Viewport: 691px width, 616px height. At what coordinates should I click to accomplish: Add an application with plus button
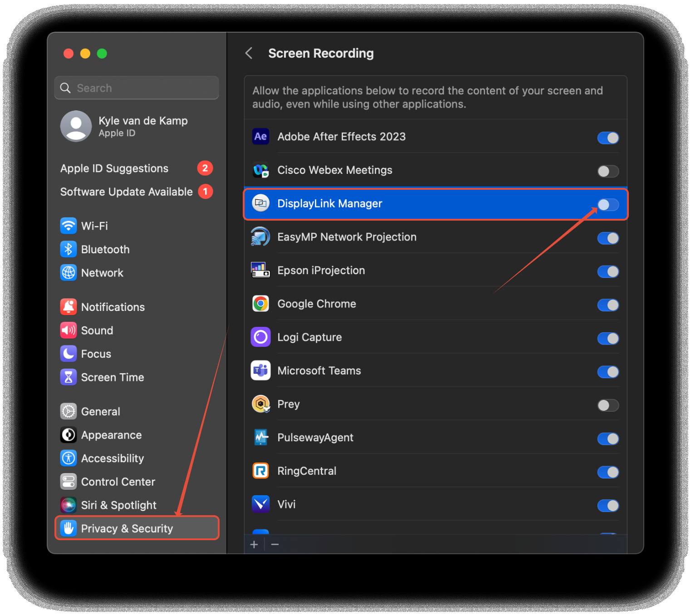(254, 544)
